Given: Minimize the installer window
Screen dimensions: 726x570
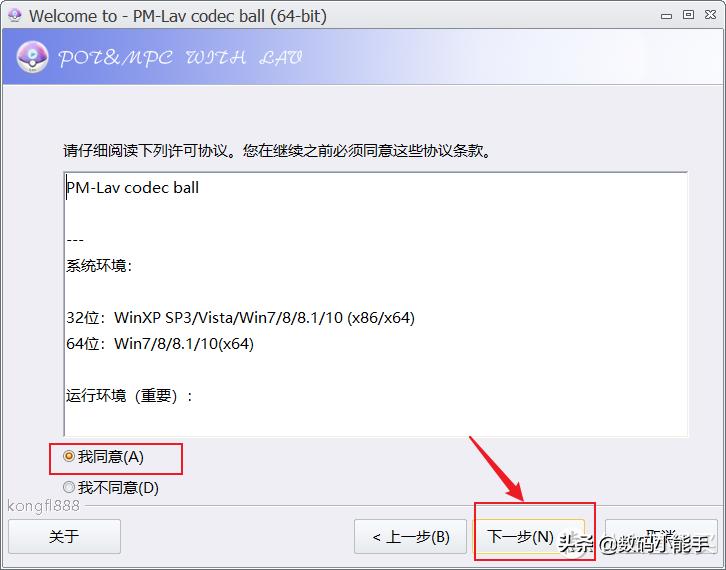Looking at the screenshot, I should tap(666, 15).
